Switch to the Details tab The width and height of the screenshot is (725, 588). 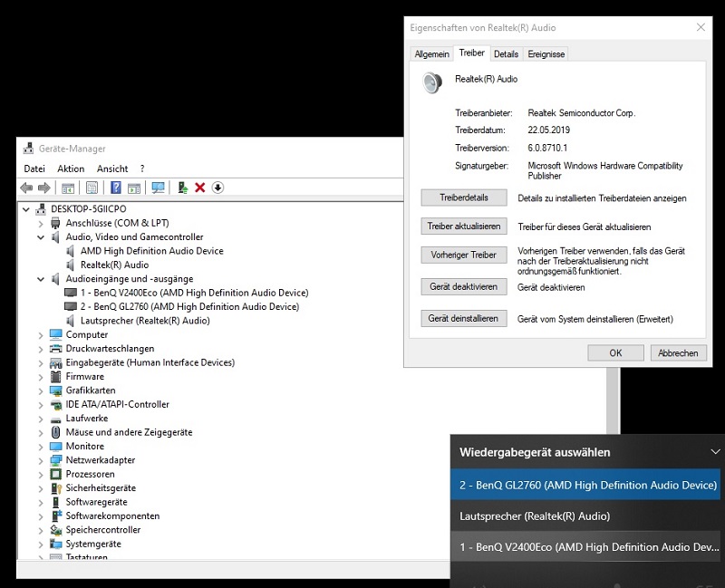(x=505, y=53)
